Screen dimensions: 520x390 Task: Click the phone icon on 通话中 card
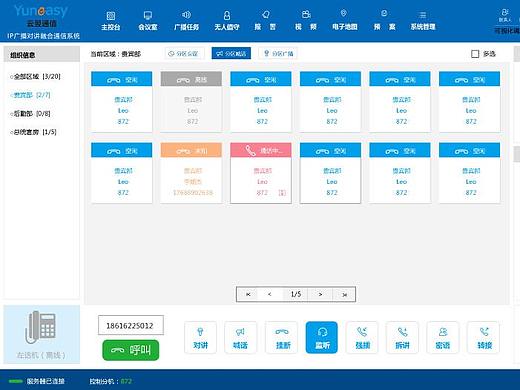250,151
